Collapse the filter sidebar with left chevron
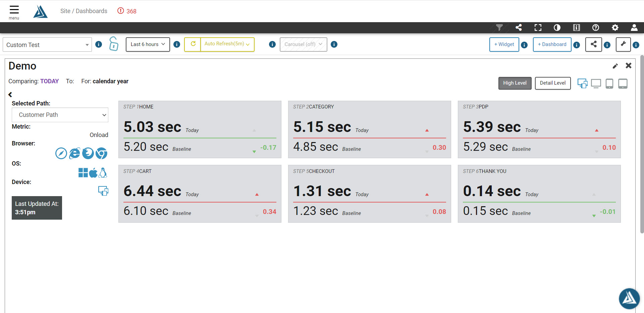 [x=10, y=95]
